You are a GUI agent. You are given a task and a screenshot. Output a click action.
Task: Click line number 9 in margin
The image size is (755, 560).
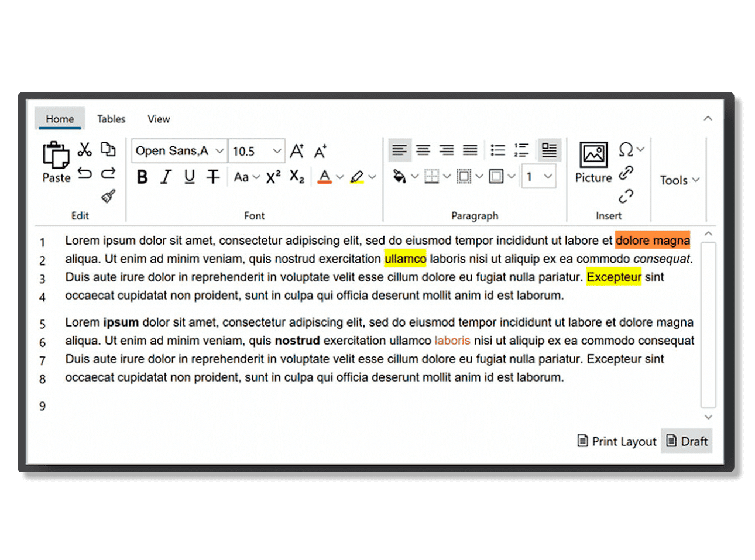[42, 406]
